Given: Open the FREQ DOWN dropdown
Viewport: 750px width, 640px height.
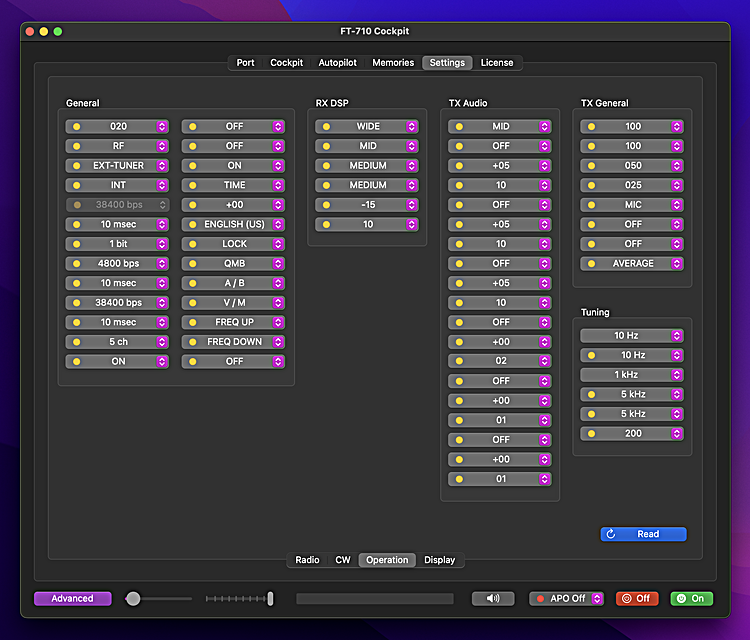Looking at the screenshot, I should (233, 342).
